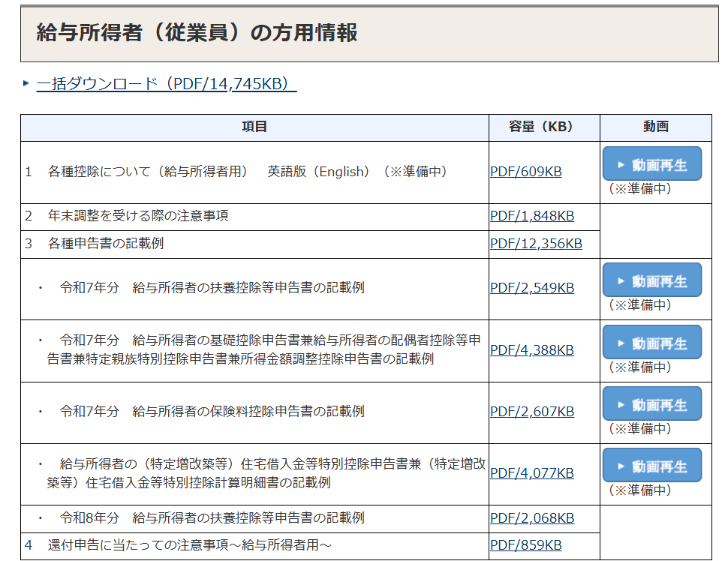
Task: Start the 保険料控除申告書 video playback
Action: pyautogui.click(x=652, y=404)
